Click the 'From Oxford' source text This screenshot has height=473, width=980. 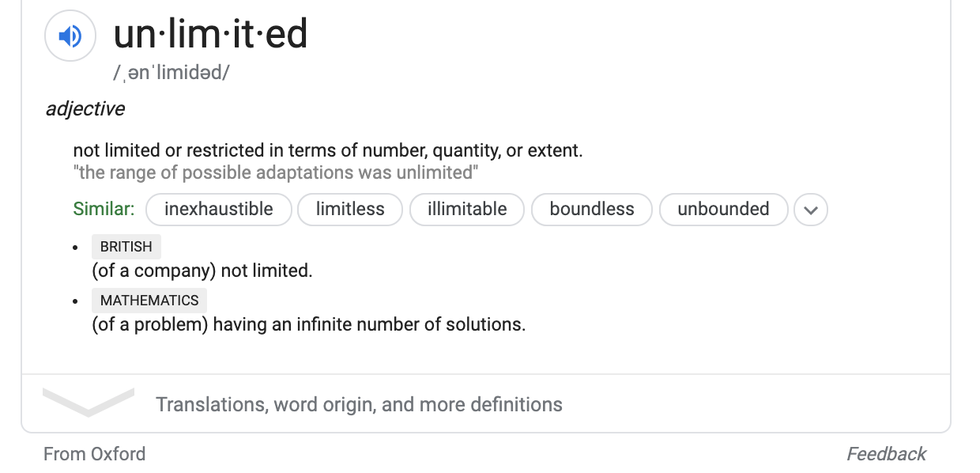(95, 454)
